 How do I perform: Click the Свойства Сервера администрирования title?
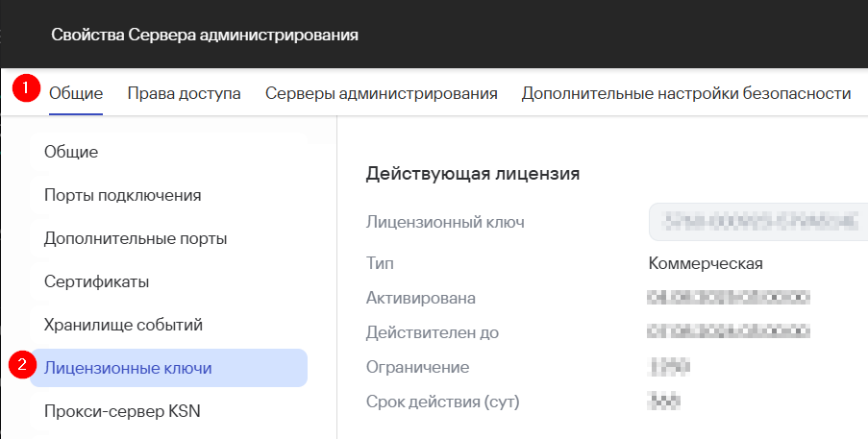205,36
